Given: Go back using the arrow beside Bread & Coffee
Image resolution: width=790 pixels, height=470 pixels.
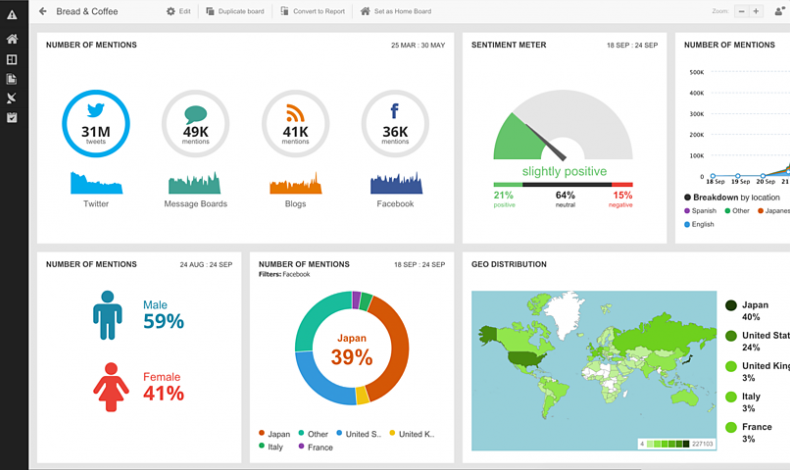Looking at the screenshot, I should pyautogui.click(x=43, y=11).
